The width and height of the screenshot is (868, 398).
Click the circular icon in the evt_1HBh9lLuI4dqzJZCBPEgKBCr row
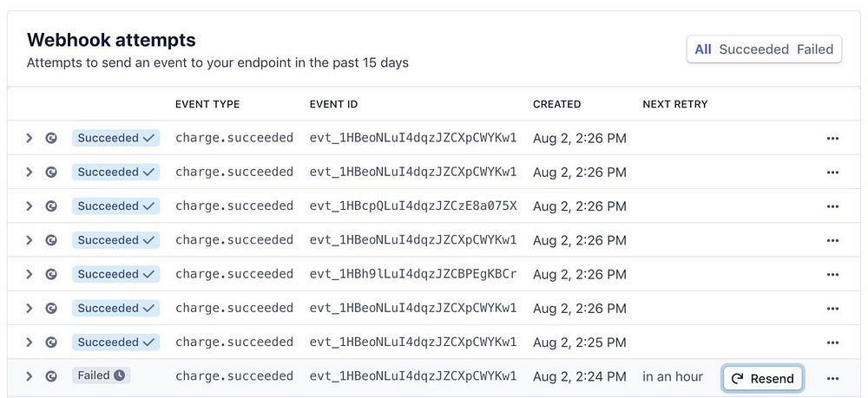pyautogui.click(x=51, y=274)
